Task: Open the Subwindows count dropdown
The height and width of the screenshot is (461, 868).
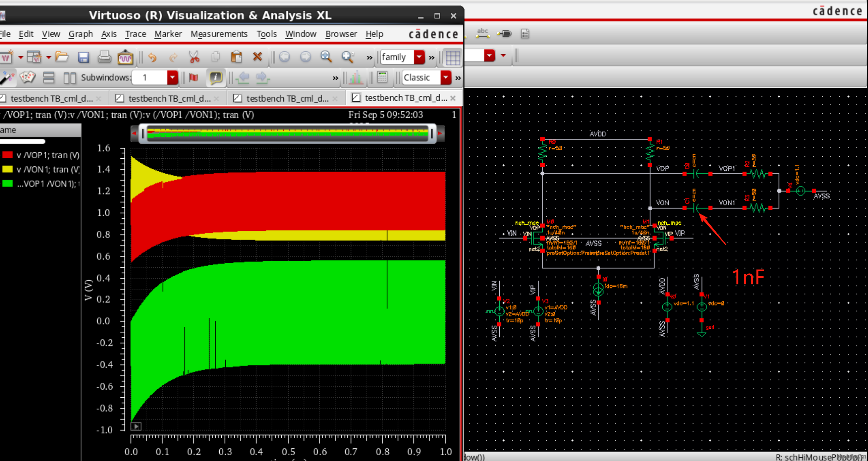Action: (172, 78)
